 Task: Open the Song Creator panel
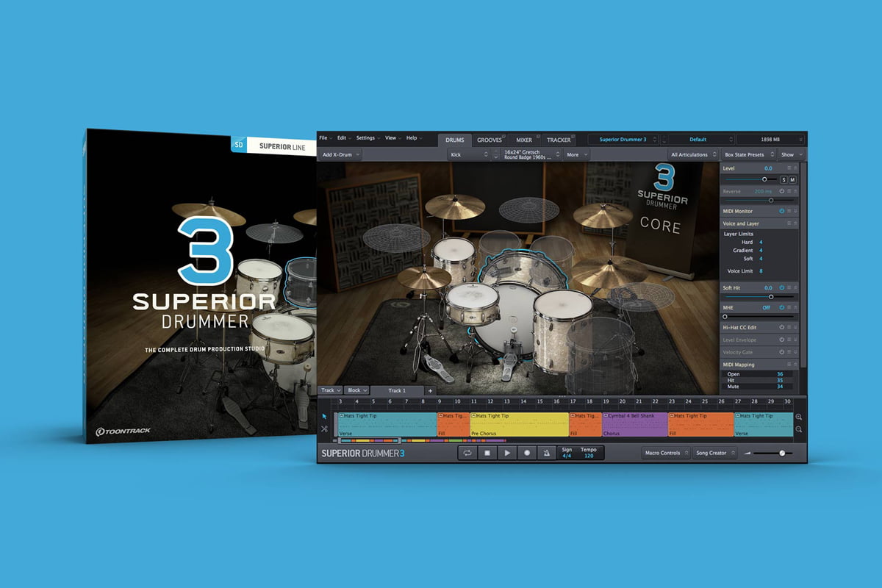coord(714,453)
